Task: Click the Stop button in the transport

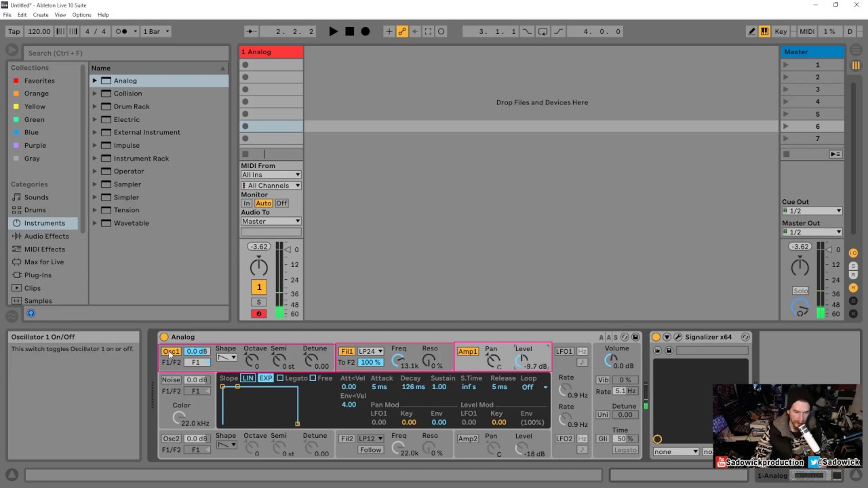Action: click(349, 31)
